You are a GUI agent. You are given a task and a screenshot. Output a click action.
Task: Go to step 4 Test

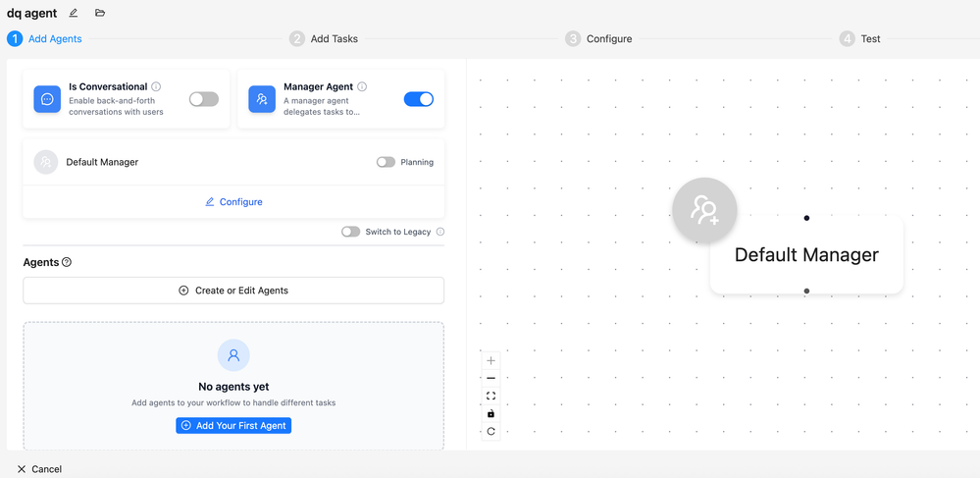pyautogui.click(x=860, y=39)
